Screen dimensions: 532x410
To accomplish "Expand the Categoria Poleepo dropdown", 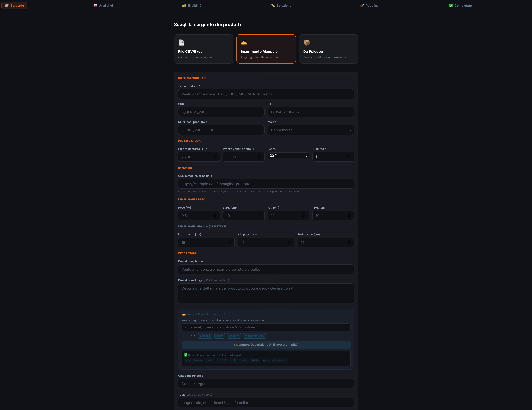I will pos(266,384).
